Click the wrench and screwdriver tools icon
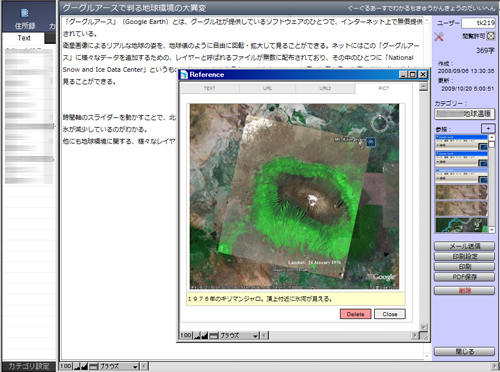 coord(439,37)
